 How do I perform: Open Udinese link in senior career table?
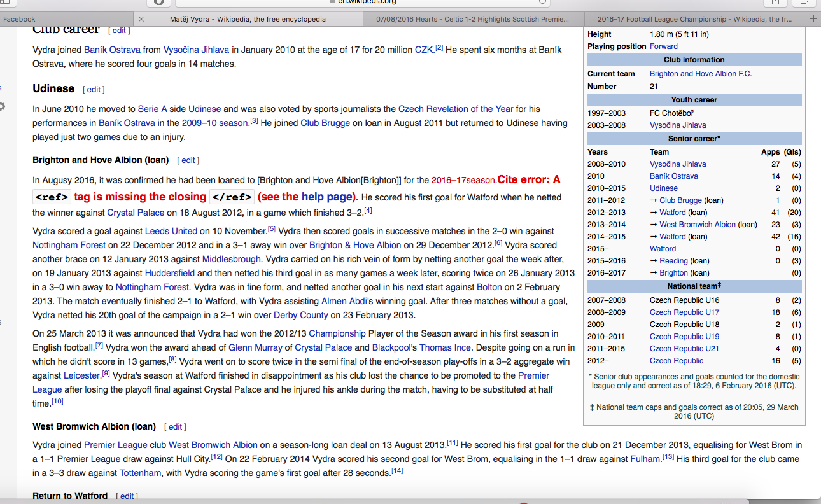664,188
